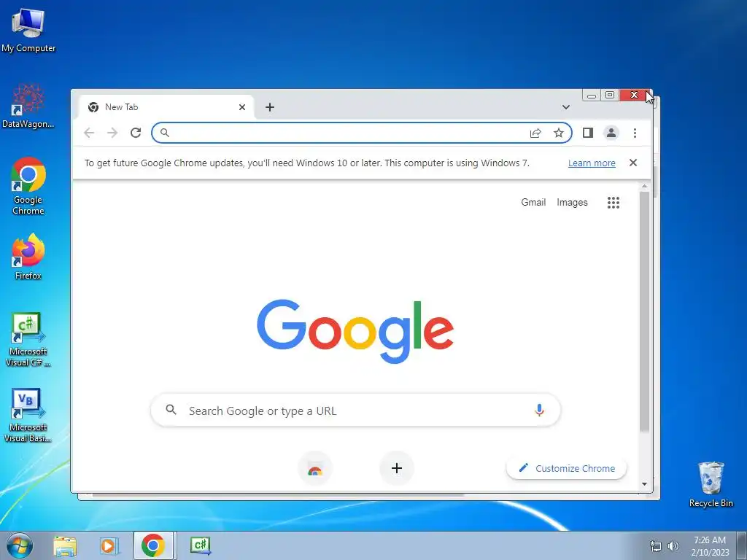
Task: Dismiss the Windows 7 update notice
Action: click(633, 163)
